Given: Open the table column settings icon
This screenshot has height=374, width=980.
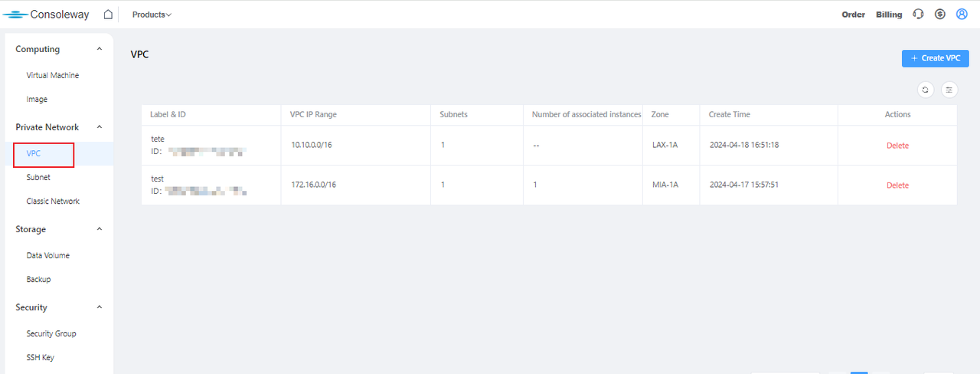Looking at the screenshot, I should [x=949, y=90].
